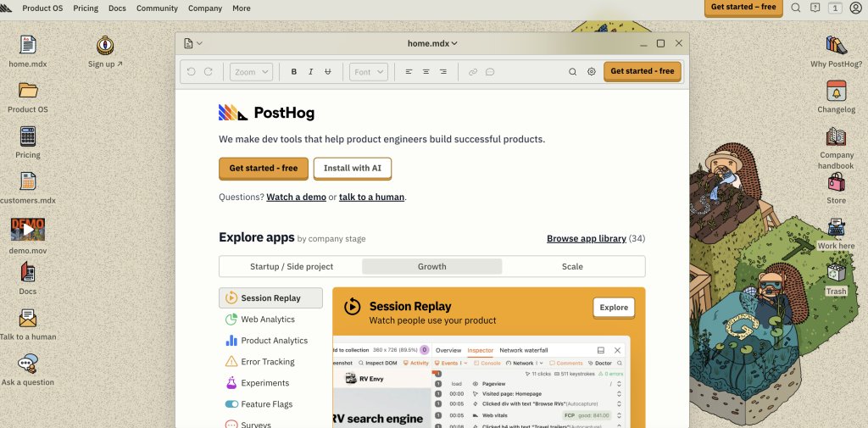Open the user account icon in top bar
The image size is (868, 428).
[x=855, y=8]
